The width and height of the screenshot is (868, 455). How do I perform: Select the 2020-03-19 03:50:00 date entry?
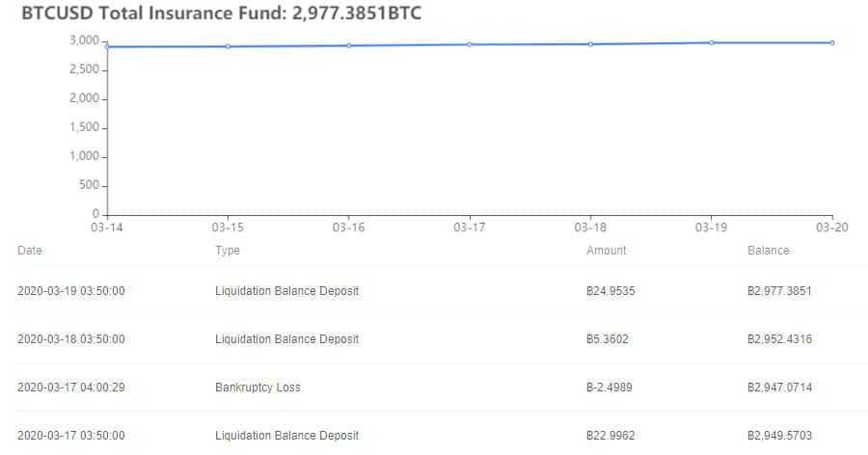point(71,291)
